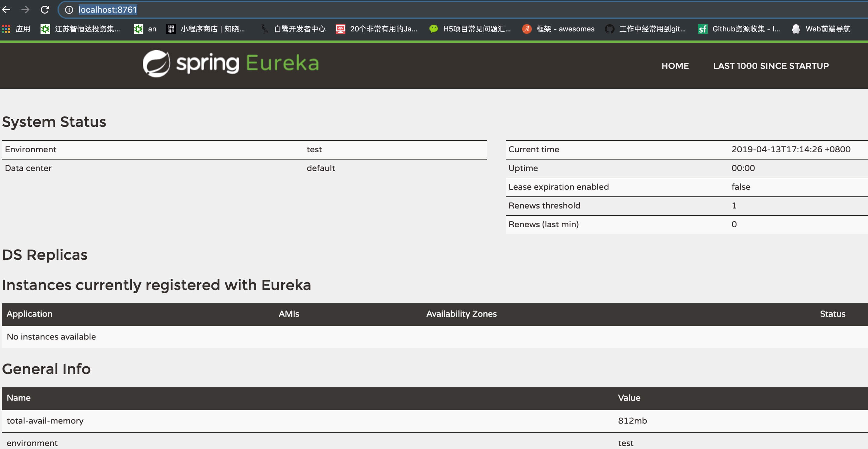
Task: Click Lease expiration enabled label
Action: pyautogui.click(x=558, y=187)
